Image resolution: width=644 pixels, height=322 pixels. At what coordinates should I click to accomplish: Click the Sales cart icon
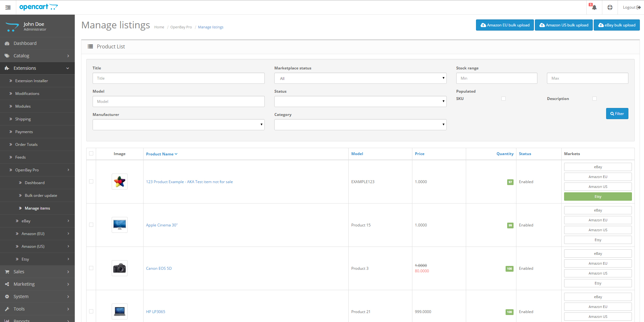coord(7,272)
